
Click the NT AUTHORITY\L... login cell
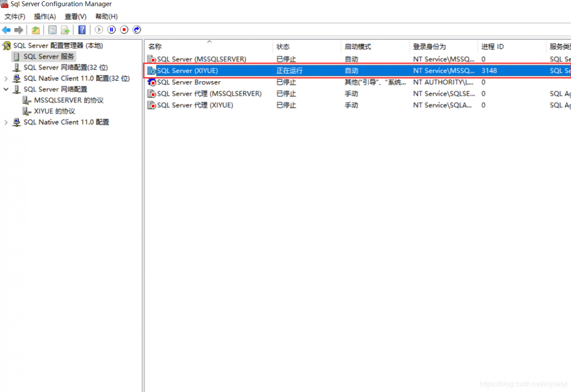click(443, 83)
